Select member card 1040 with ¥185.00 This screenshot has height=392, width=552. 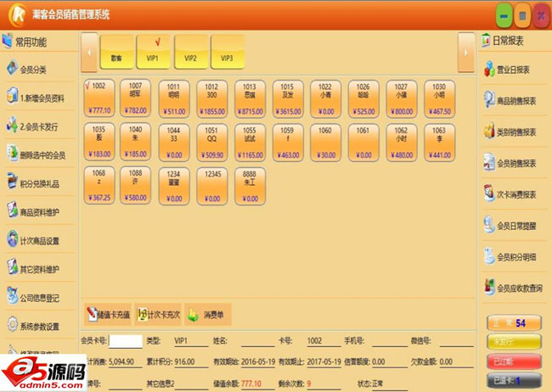click(x=135, y=142)
